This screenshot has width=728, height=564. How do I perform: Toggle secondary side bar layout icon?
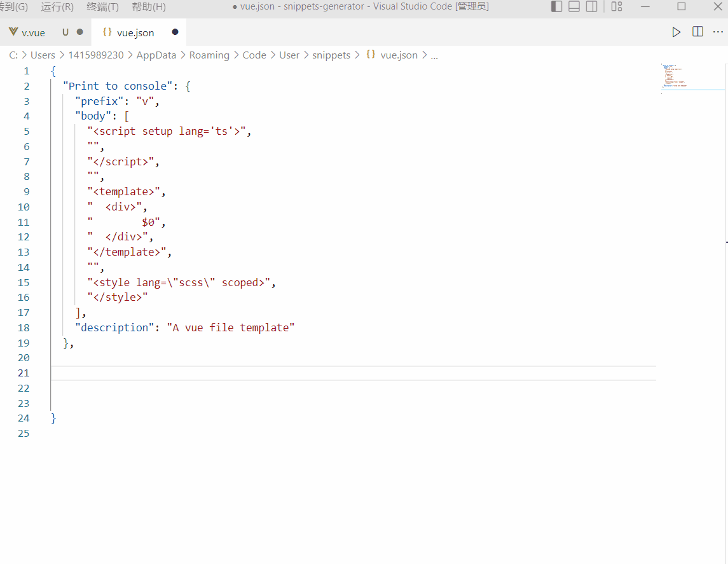(591, 6)
